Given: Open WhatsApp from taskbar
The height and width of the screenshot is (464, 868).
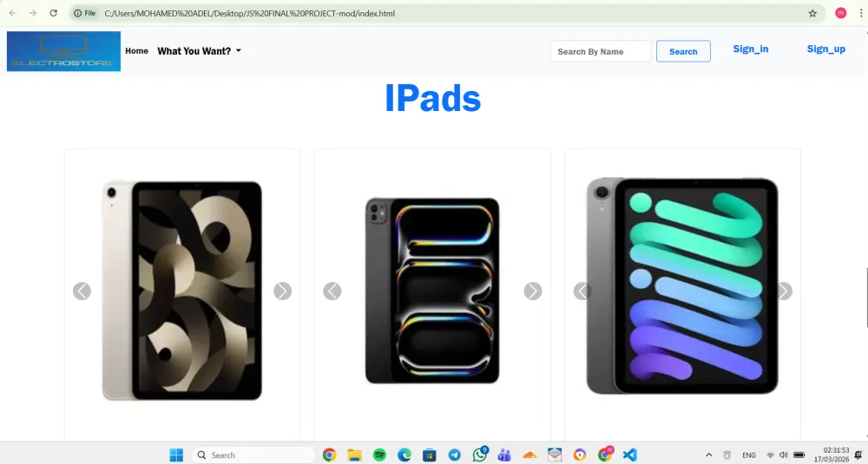Looking at the screenshot, I should (480, 454).
